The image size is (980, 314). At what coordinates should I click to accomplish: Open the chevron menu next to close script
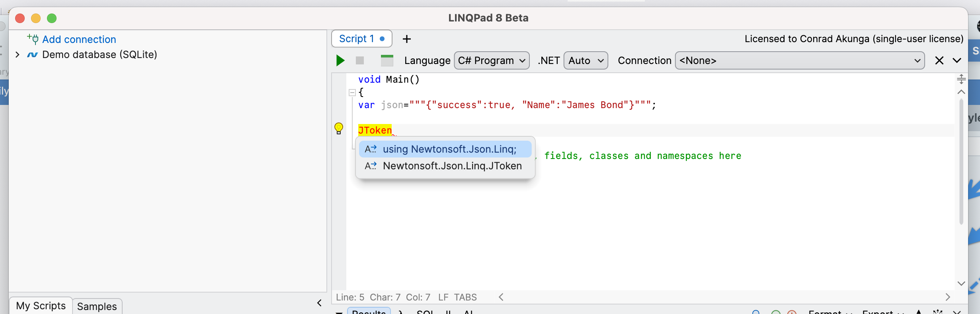coord(957,60)
